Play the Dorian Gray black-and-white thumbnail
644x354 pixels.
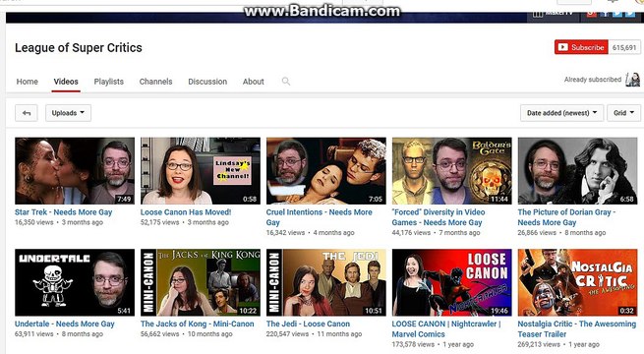tap(577, 171)
